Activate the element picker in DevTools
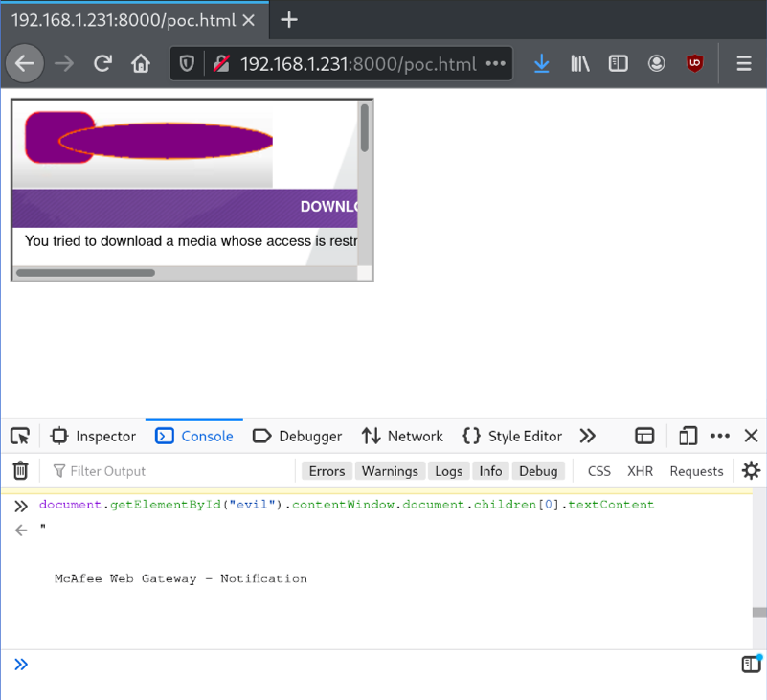767x700 pixels. [20, 436]
